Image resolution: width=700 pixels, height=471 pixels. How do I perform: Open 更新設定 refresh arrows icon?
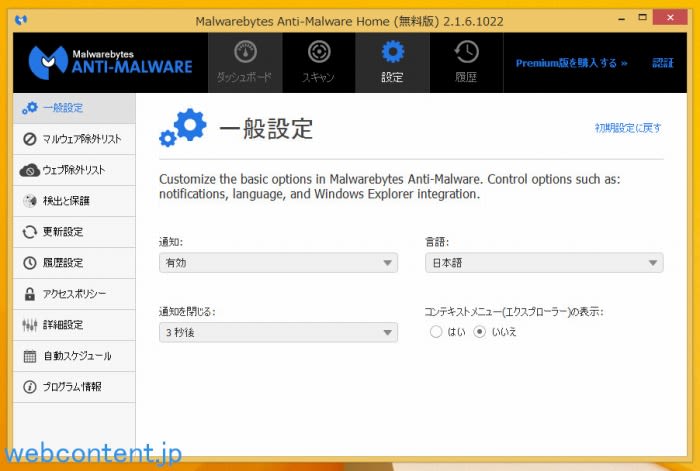30,232
